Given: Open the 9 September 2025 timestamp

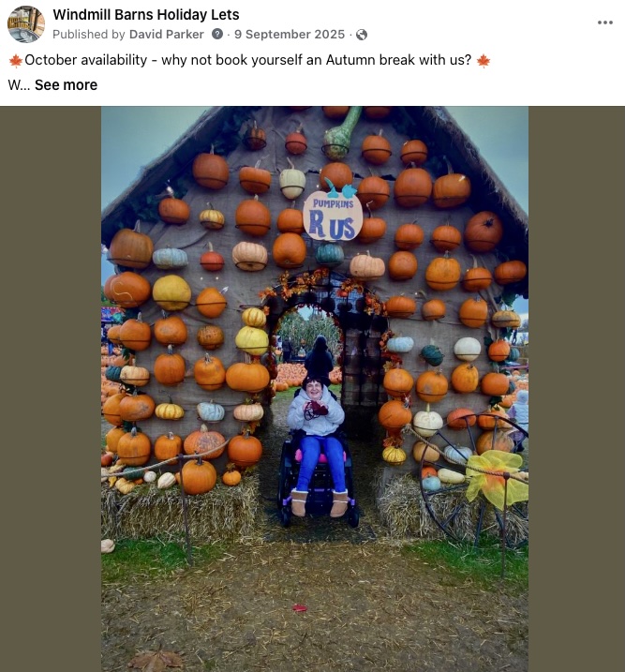Looking at the screenshot, I should coord(290,35).
